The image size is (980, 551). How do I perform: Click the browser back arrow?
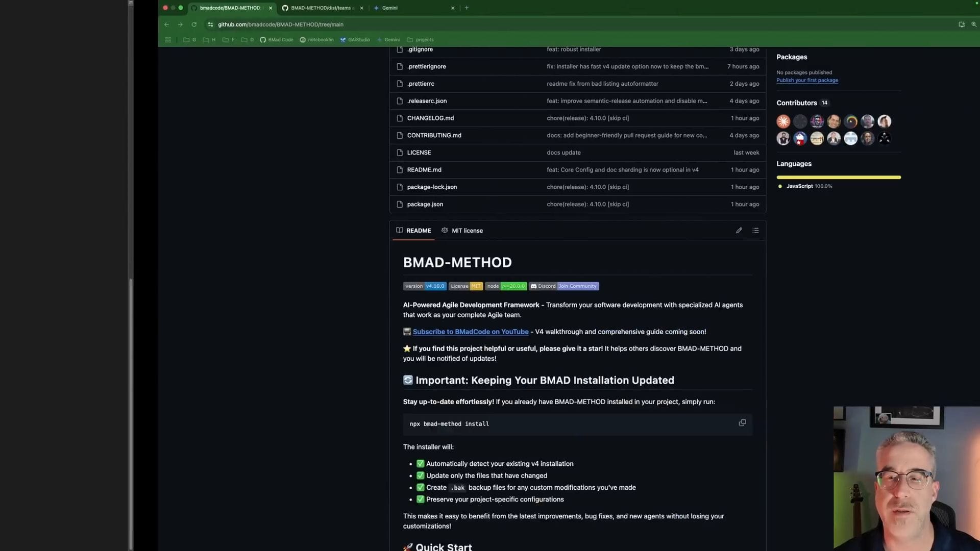click(x=166, y=24)
